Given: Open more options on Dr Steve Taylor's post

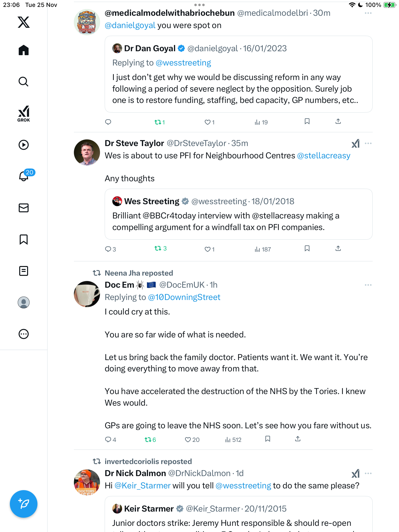Looking at the screenshot, I should click(368, 143).
